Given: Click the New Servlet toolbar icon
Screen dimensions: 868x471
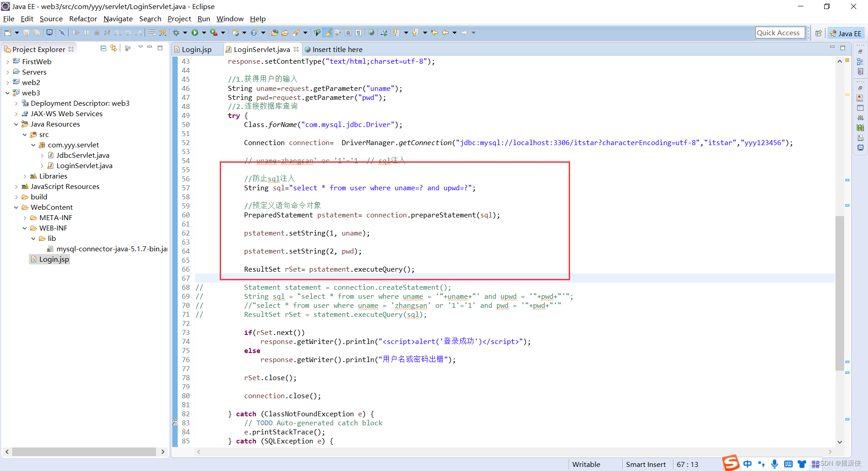Looking at the screenshot, I should click(x=254, y=33).
